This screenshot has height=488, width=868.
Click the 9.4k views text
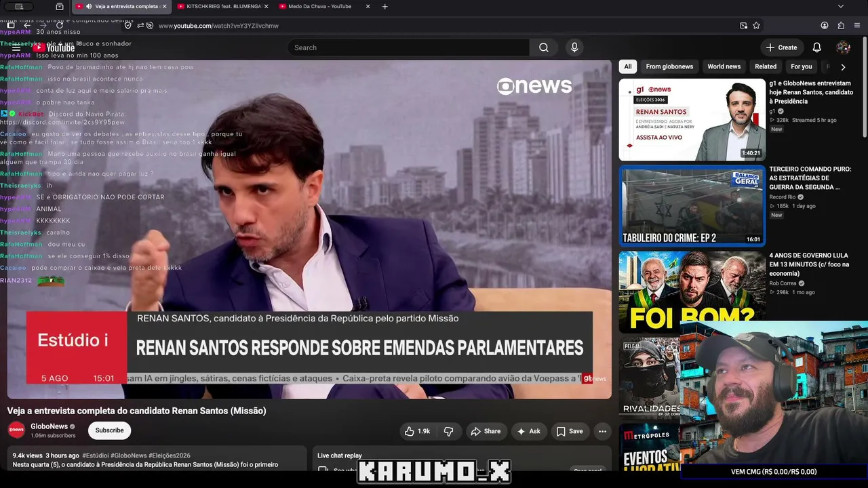pyautogui.click(x=28, y=455)
